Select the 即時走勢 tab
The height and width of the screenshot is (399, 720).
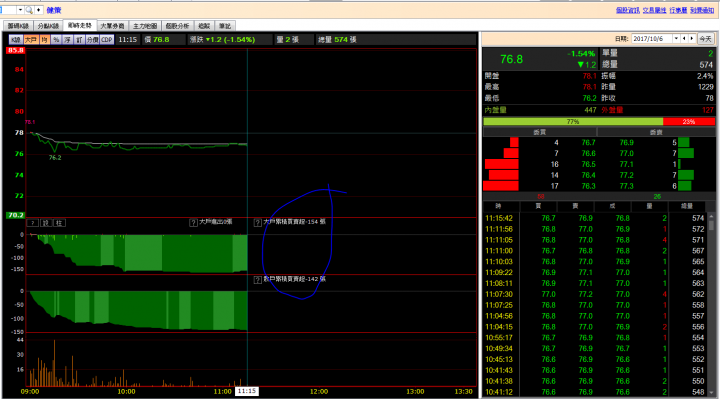click(x=80, y=26)
